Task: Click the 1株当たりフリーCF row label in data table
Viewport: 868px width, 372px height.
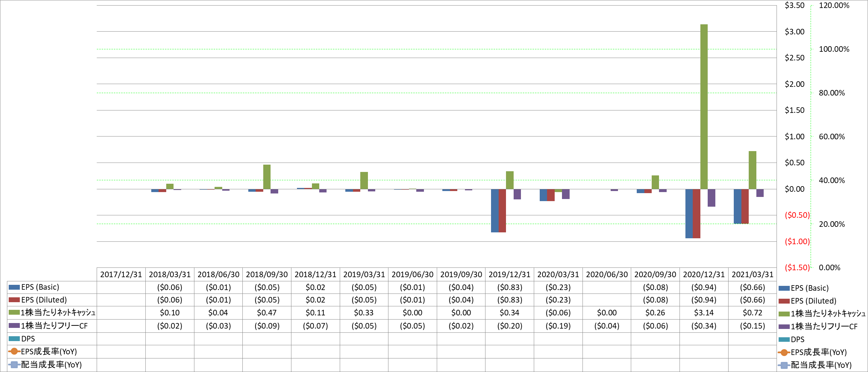Action: click(x=54, y=326)
